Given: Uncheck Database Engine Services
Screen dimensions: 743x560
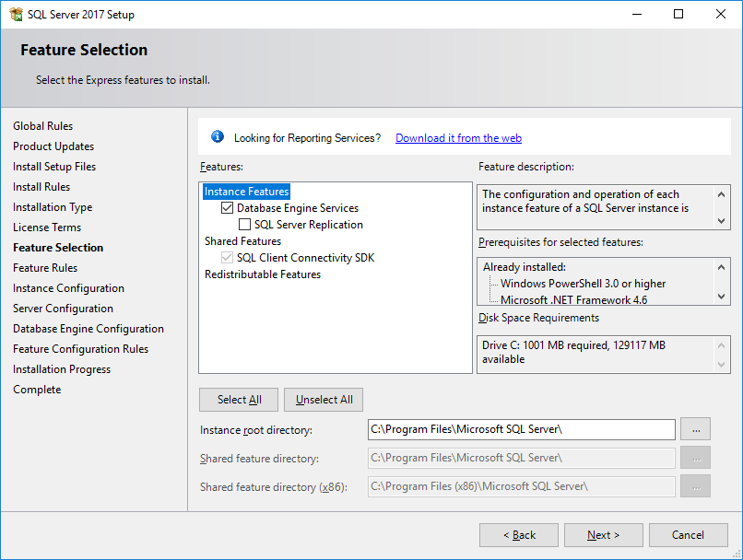Looking at the screenshot, I should point(227,208).
